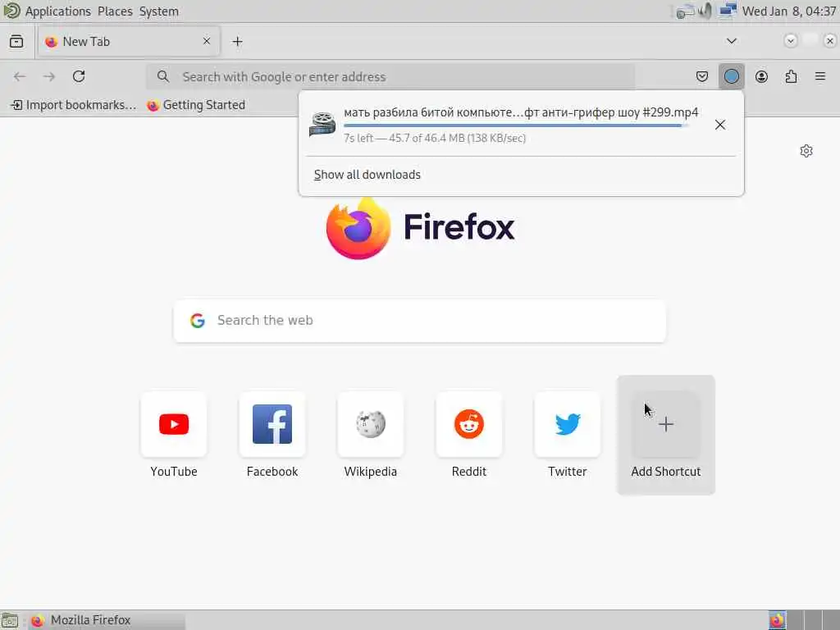Open the Save to Pocket icon
The image size is (840, 630).
[702, 76]
